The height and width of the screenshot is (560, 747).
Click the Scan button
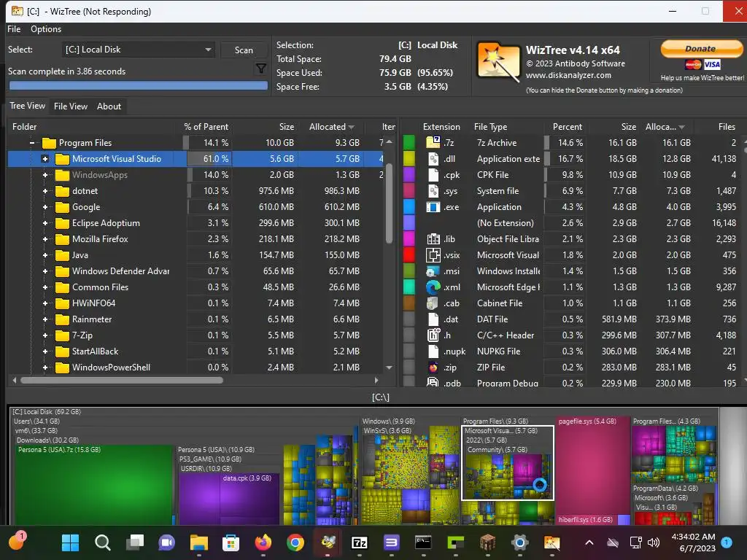pyautogui.click(x=244, y=50)
